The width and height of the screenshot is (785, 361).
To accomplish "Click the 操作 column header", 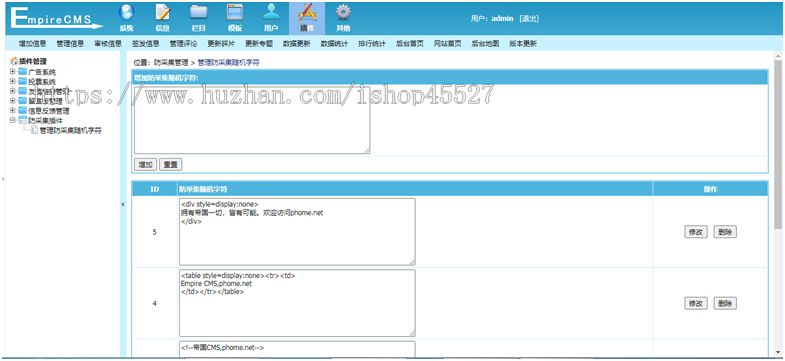I will point(710,189).
